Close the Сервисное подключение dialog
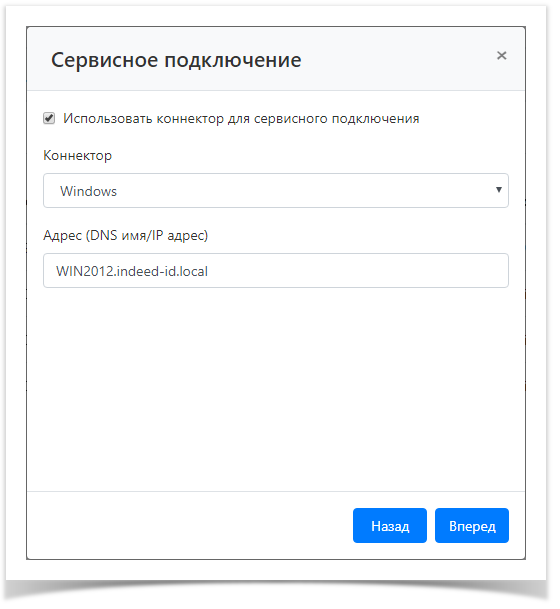Screen dimensions: 560x609 tap(501, 56)
